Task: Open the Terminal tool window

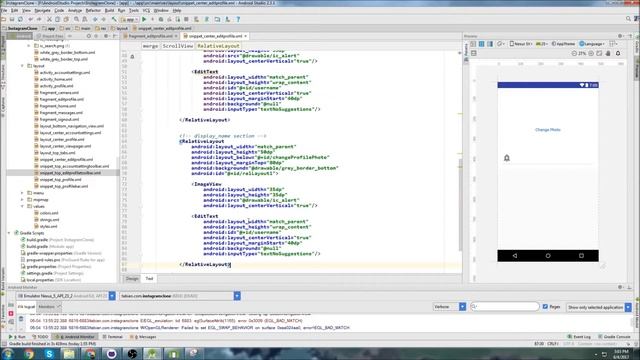Action: tap(112, 337)
